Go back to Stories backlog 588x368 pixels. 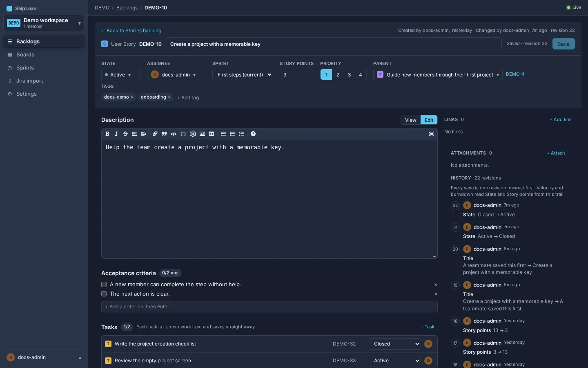[131, 31]
